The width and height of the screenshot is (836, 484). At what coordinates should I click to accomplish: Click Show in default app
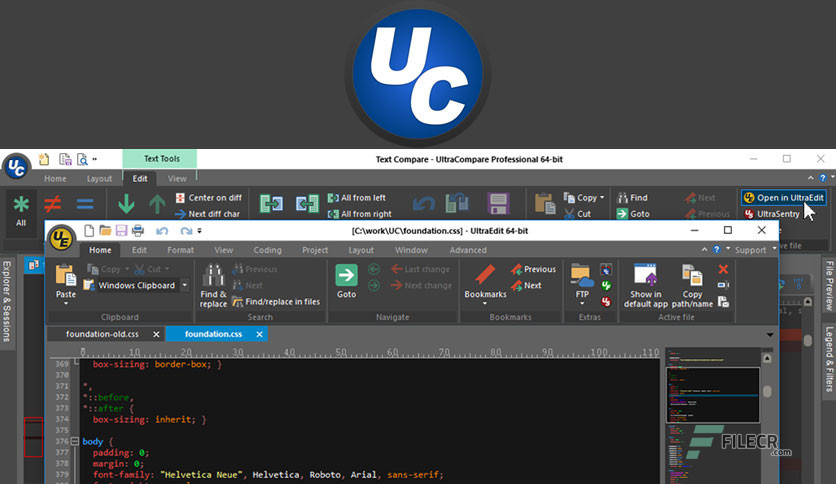click(646, 286)
